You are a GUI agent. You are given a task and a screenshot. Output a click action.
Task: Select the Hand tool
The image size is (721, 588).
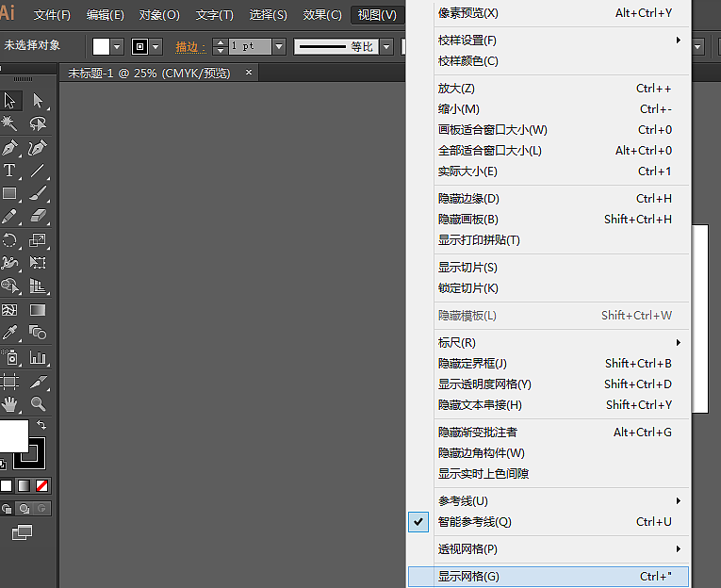(x=9, y=404)
